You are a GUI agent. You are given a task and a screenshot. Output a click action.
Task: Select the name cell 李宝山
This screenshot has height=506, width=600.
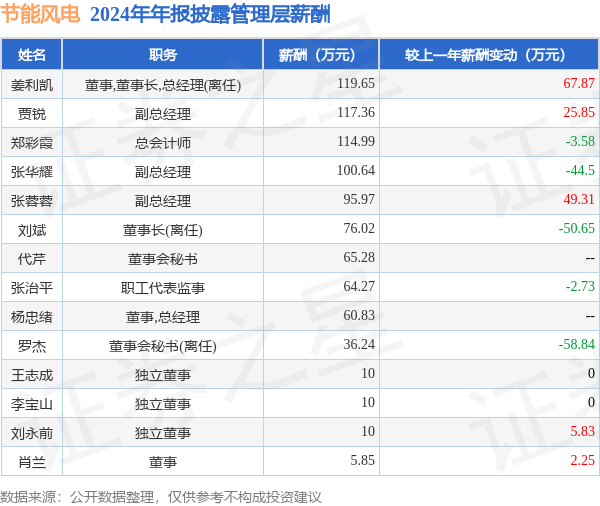32,404
